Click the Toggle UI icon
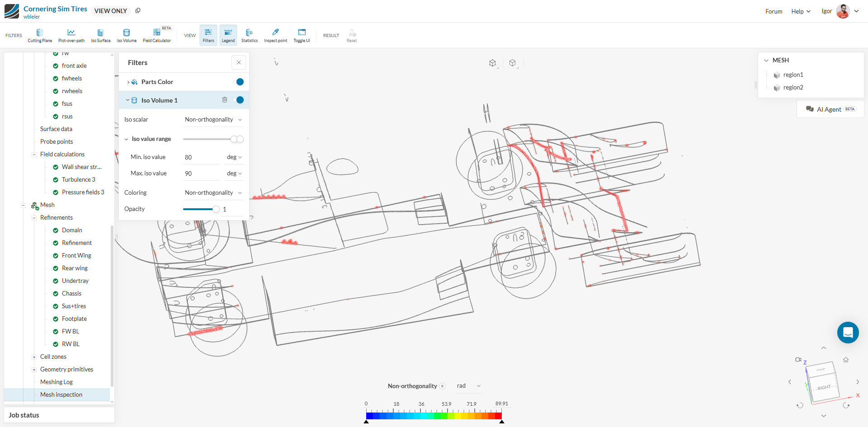This screenshot has width=868, height=427. click(x=302, y=35)
